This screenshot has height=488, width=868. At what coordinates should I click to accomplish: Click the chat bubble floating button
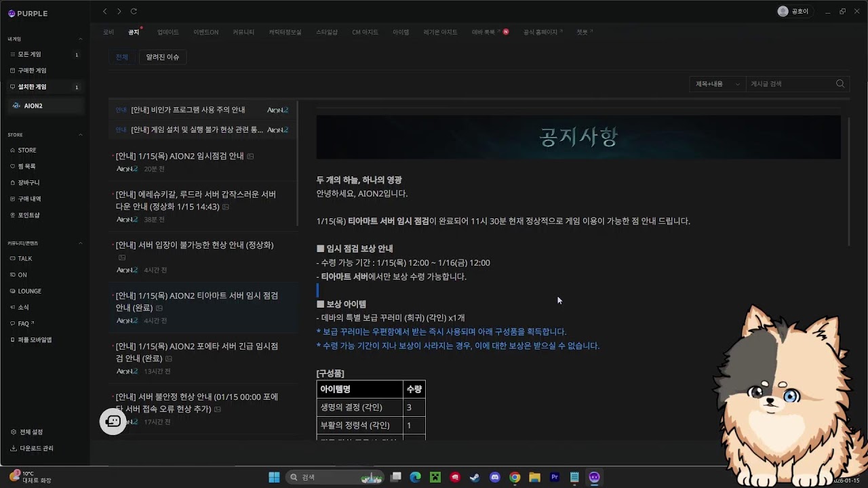[113, 422]
